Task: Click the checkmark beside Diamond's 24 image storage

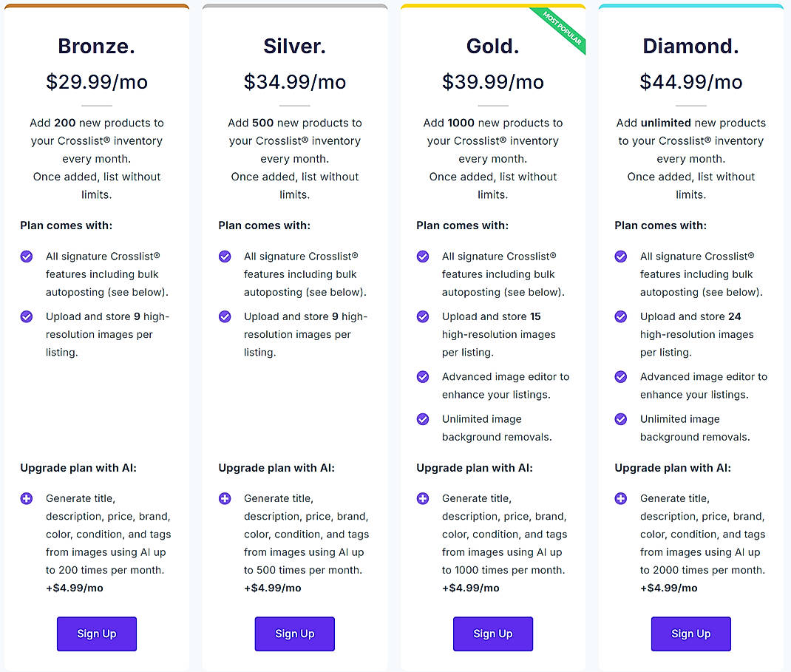Action: [x=621, y=316]
